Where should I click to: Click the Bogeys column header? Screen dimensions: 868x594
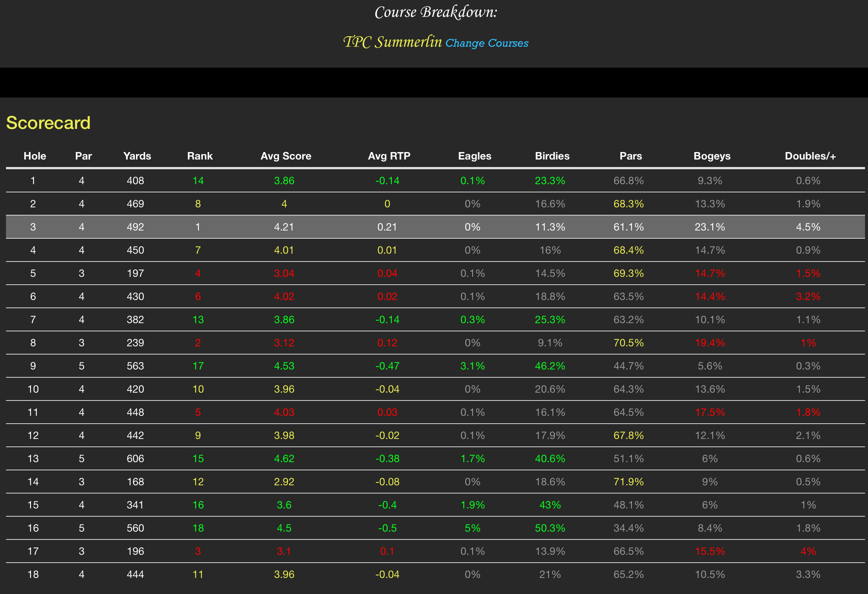712,156
